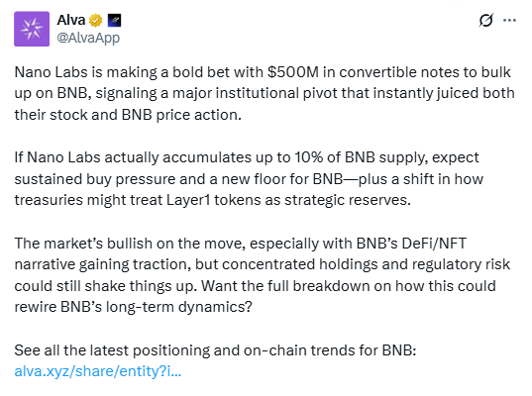The height and width of the screenshot is (396, 532).
Task: Click the gold verified badge next to Alva
Action: pos(96,21)
